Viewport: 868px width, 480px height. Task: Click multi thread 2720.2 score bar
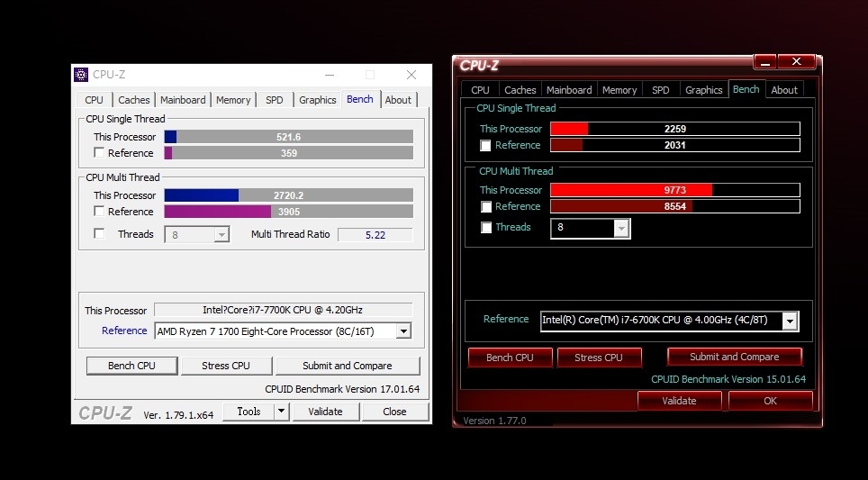[289, 195]
